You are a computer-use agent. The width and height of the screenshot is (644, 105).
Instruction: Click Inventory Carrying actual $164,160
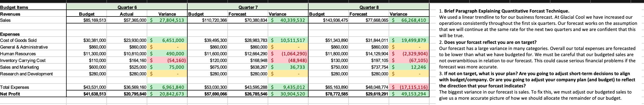coord(127,61)
